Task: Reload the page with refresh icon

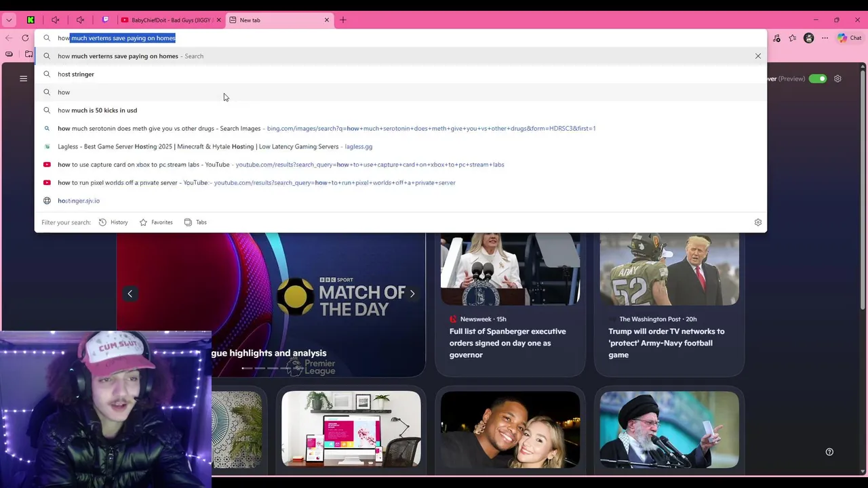Action: (x=25, y=38)
